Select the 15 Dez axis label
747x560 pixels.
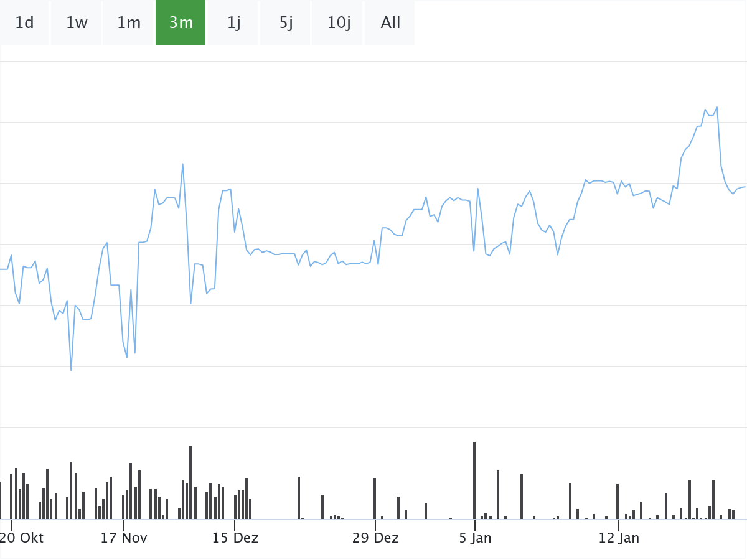coord(235,538)
